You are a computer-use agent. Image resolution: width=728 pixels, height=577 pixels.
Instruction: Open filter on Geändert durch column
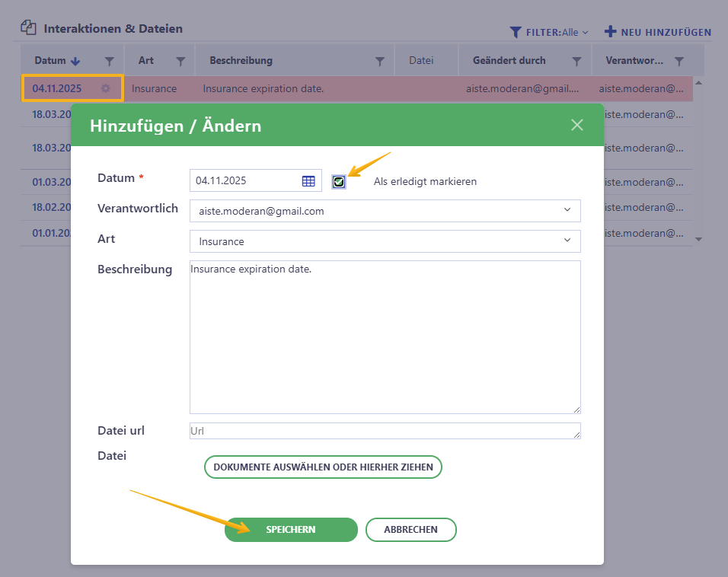(x=576, y=61)
